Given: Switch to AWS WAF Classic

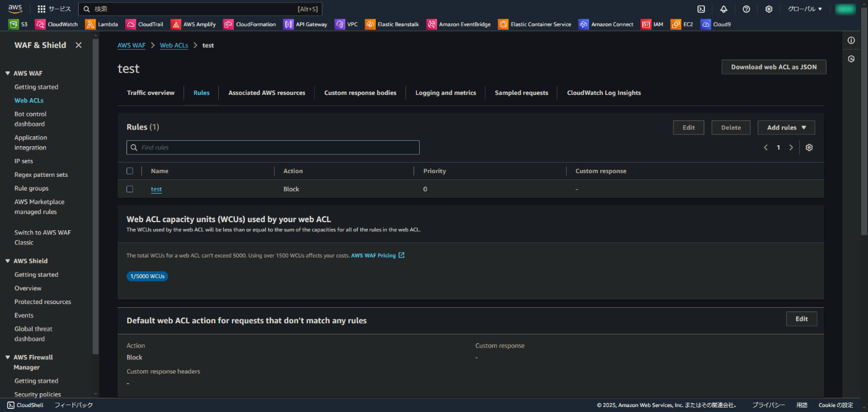Looking at the screenshot, I should click(x=43, y=238).
